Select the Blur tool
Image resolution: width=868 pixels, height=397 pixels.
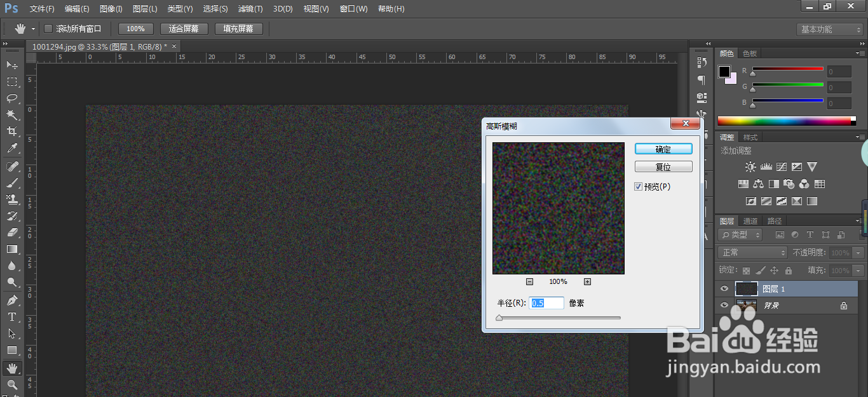(x=12, y=266)
